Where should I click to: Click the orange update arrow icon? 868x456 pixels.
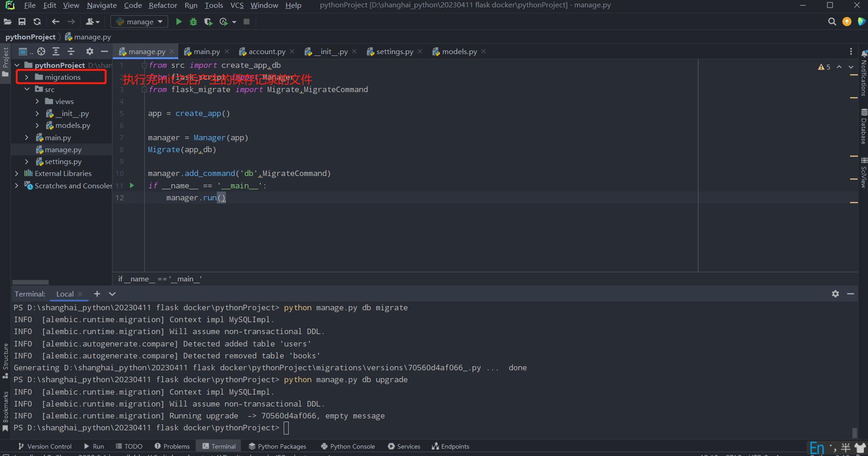[847, 22]
